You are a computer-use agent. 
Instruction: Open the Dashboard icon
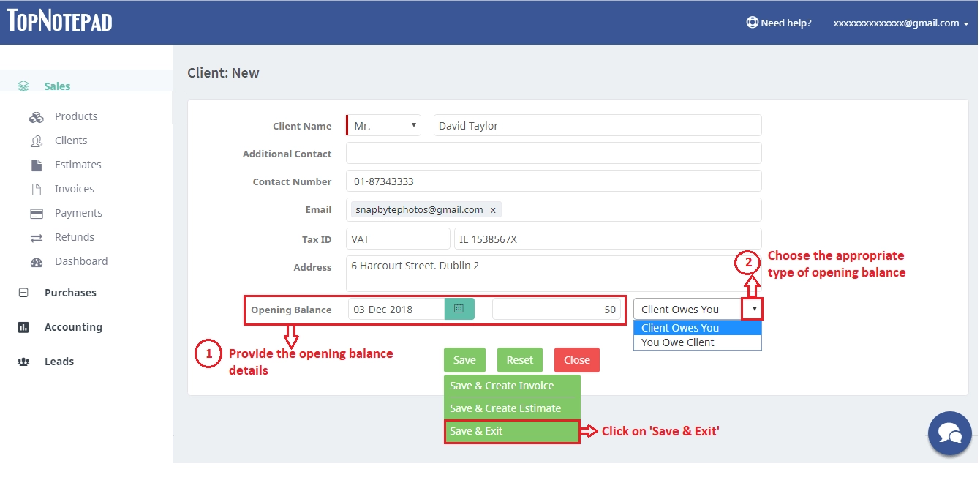(x=37, y=261)
